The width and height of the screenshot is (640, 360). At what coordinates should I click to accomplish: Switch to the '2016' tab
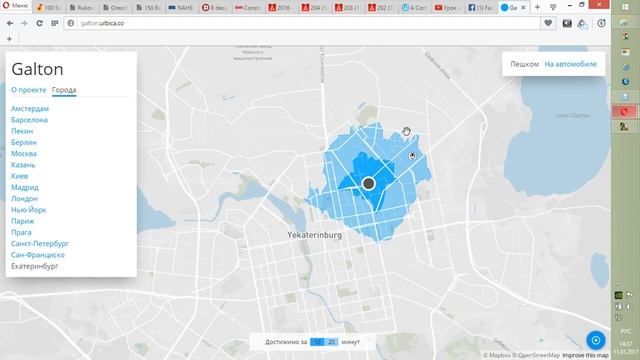[281, 7]
